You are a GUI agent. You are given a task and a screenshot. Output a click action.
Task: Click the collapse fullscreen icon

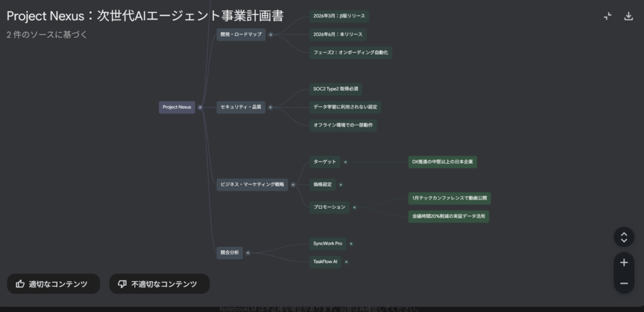click(608, 16)
